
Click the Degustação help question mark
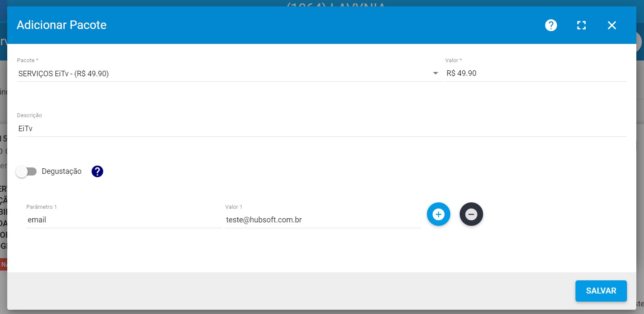point(97,171)
